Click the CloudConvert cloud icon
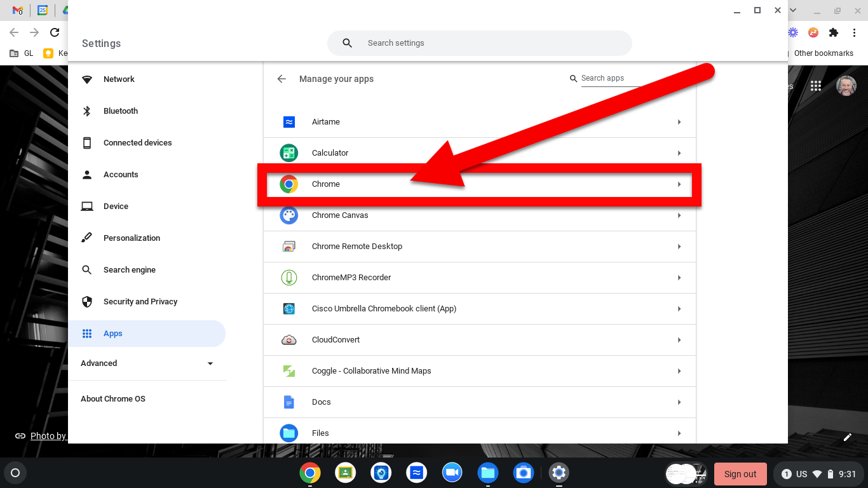Image resolution: width=868 pixels, height=488 pixels. 288,340
